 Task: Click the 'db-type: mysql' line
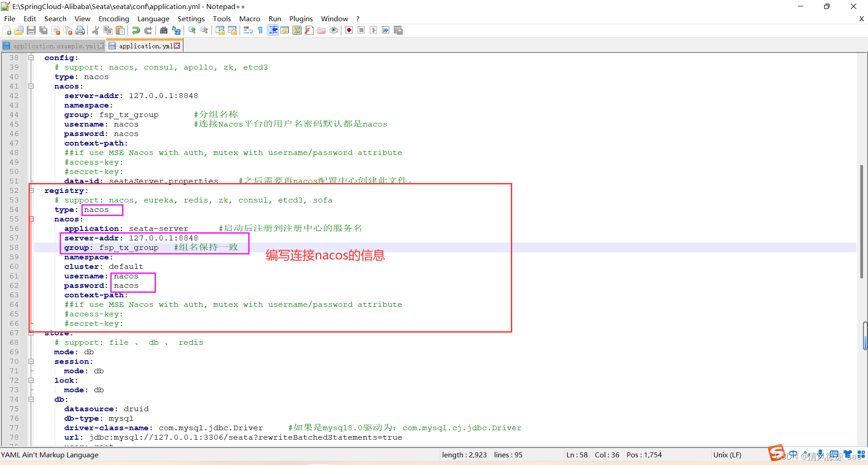pos(99,418)
